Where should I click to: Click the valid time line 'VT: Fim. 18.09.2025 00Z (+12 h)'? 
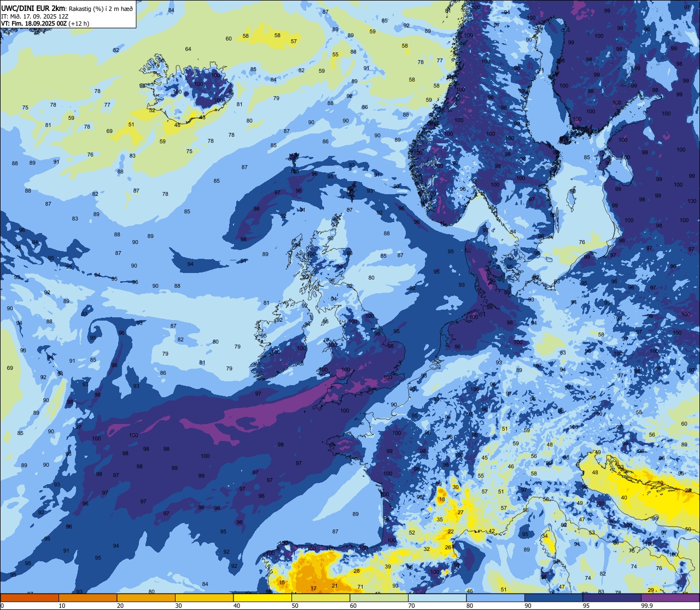tap(45, 24)
